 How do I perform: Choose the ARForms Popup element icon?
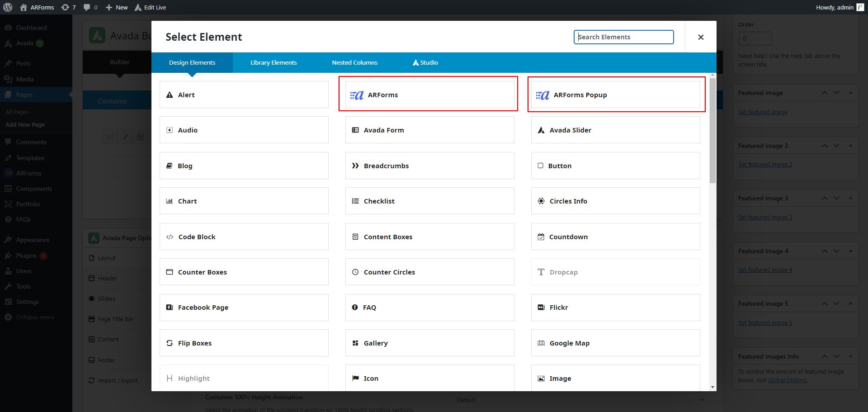pyautogui.click(x=542, y=95)
